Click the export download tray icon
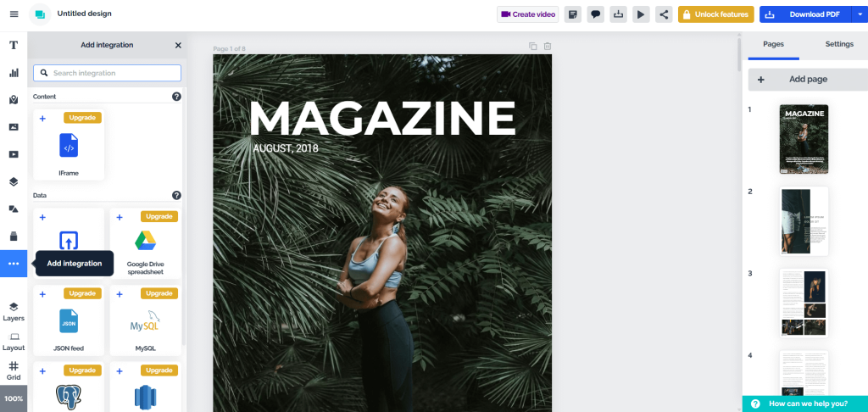 [x=618, y=14]
